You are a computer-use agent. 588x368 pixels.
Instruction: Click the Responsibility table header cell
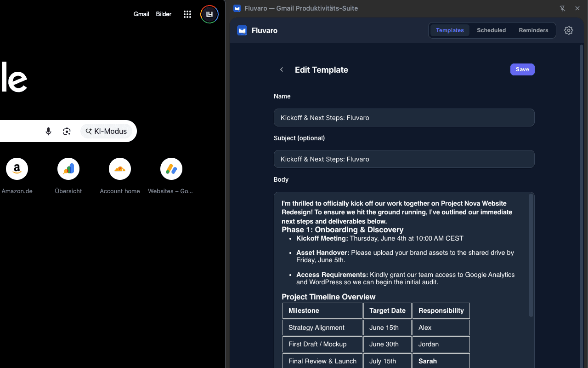coord(441,310)
